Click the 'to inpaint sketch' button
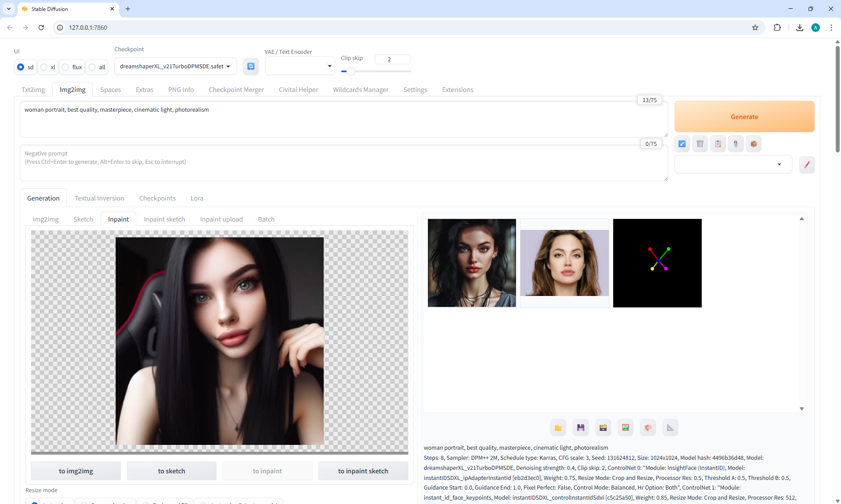 363,471
